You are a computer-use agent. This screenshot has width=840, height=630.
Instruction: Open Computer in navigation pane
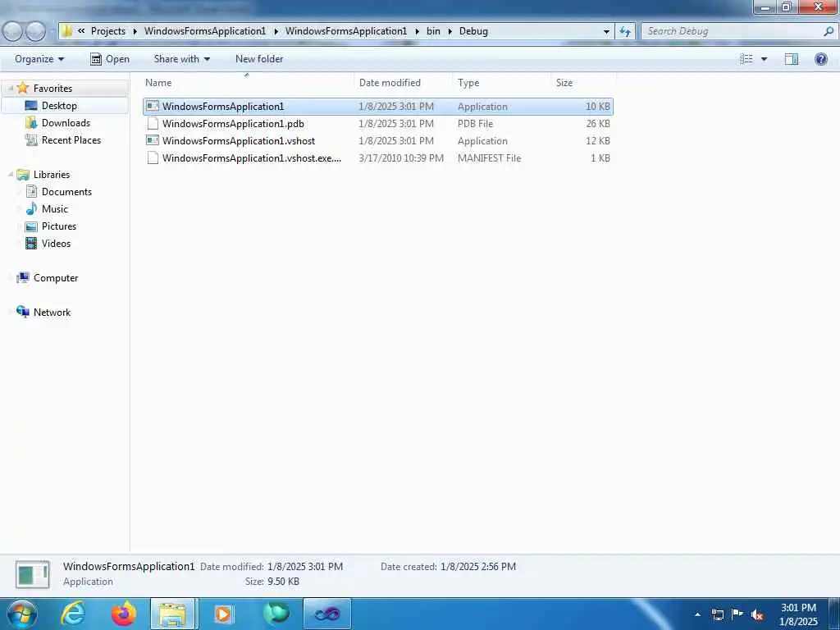(56, 278)
